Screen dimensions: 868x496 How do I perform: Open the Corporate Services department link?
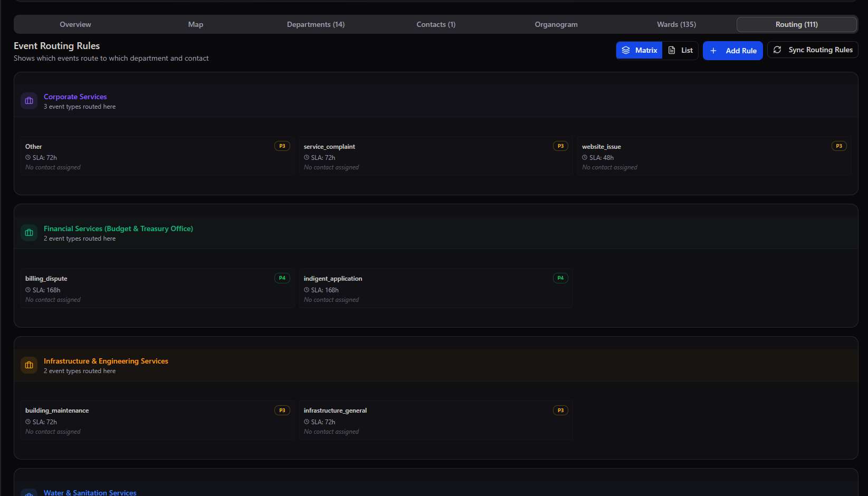point(75,97)
